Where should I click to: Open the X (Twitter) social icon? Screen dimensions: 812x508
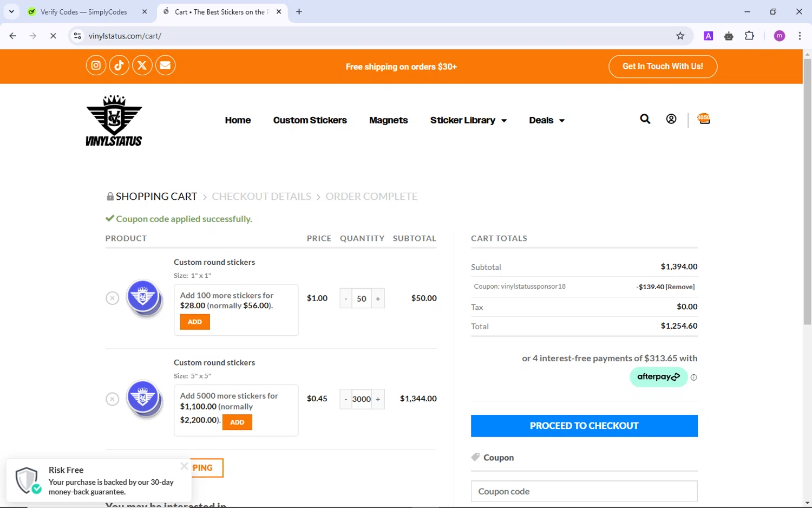click(142, 66)
